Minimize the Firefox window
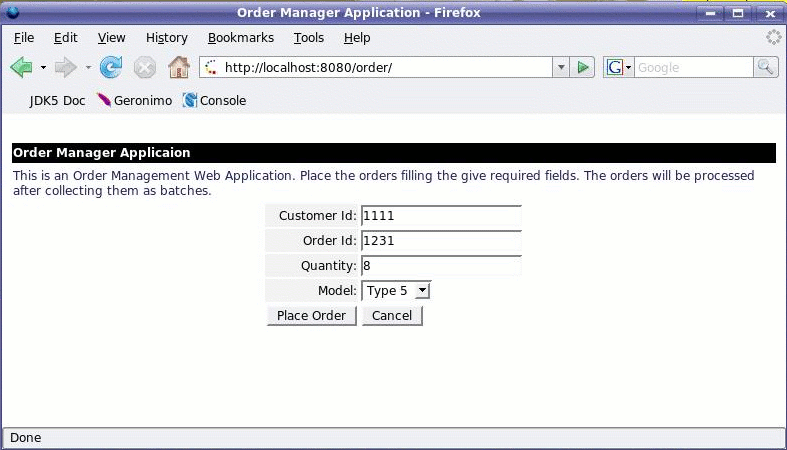 pos(710,13)
